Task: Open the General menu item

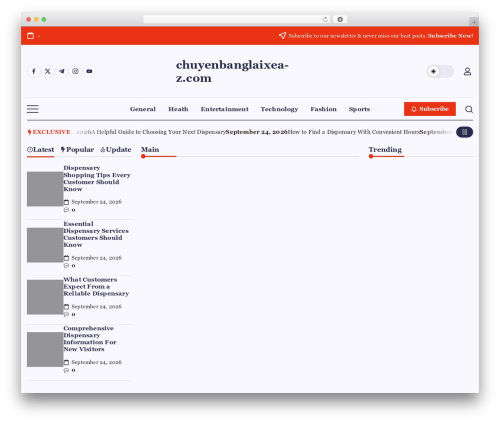Action: coord(143,109)
